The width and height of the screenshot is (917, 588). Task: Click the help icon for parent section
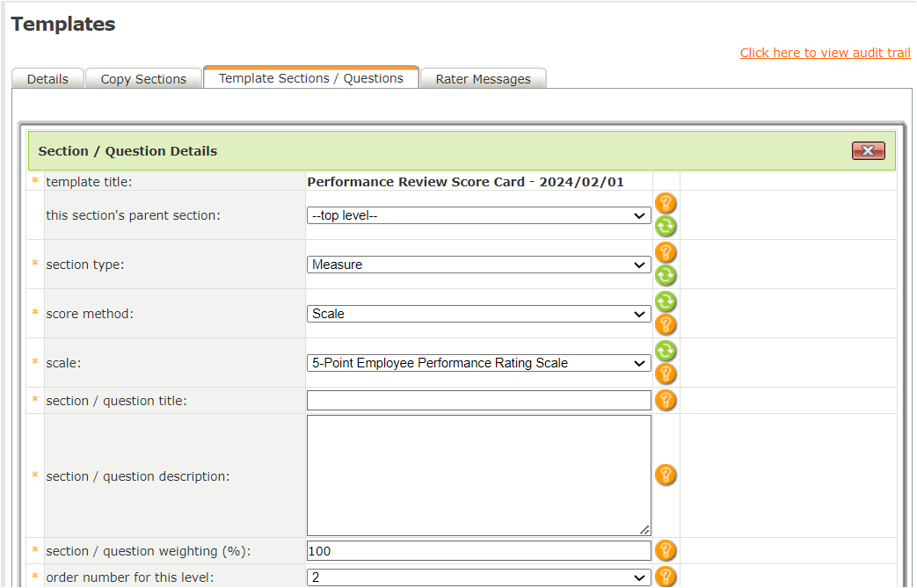pyautogui.click(x=666, y=204)
